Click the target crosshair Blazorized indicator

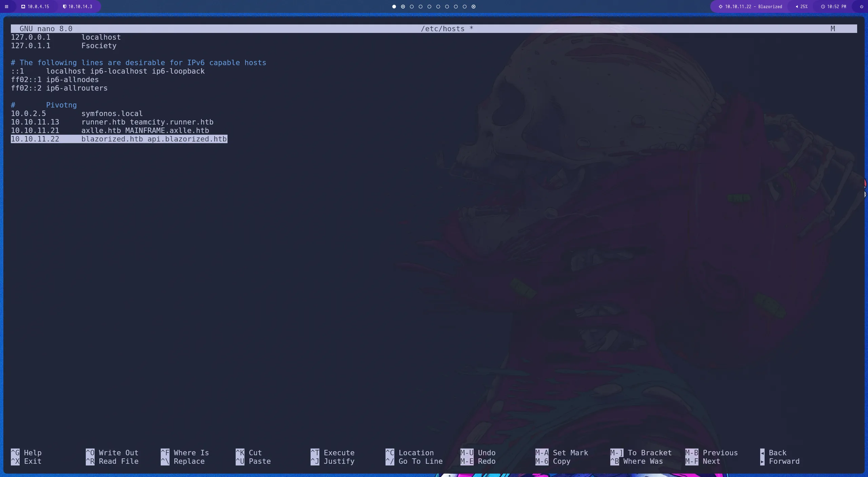point(720,6)
